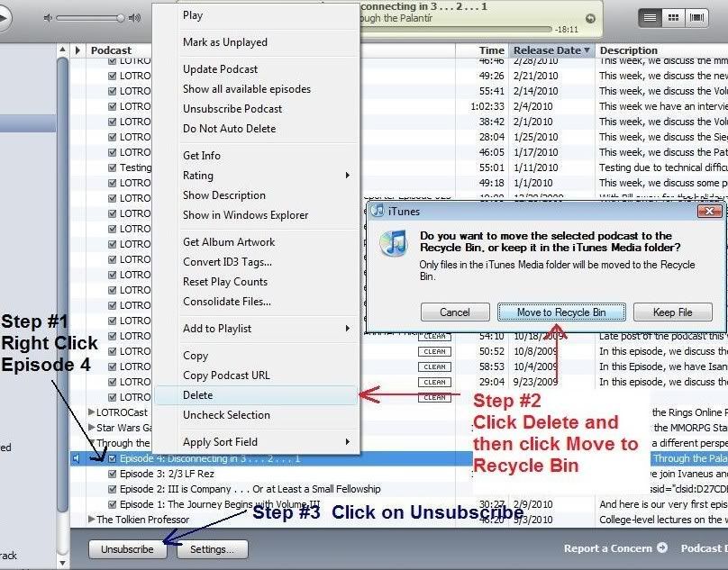Image resolution: width=728 pixels, height=570 pixels.
Task: Expand the LOTROCast podcast entry
Action: point(92,412)
